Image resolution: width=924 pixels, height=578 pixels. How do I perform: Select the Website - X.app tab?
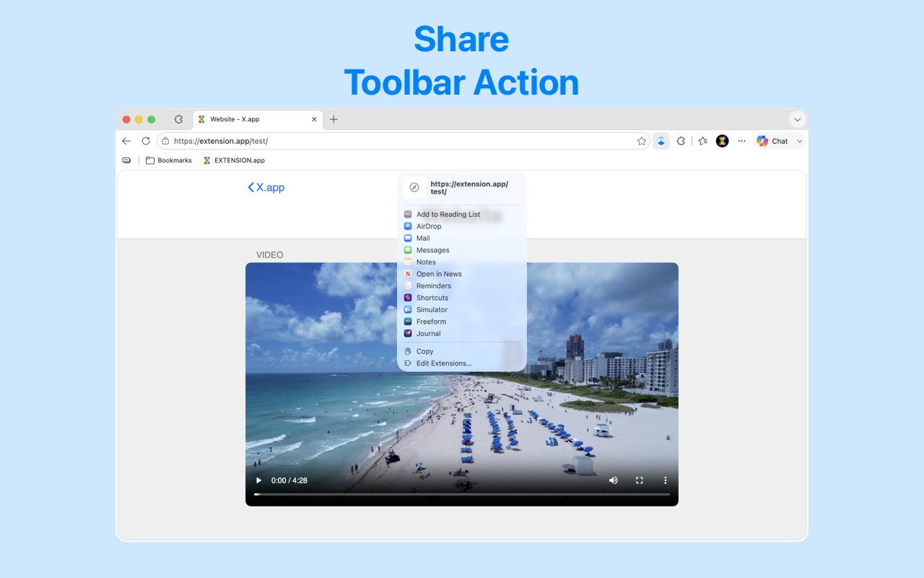pyautogui.click(x=258, y=119)
